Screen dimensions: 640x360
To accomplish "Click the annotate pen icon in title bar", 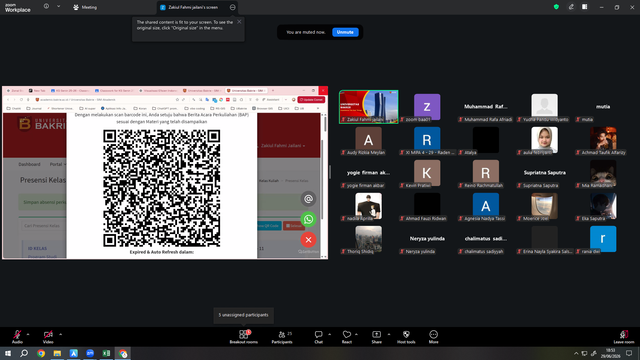I will coord(571,7).
